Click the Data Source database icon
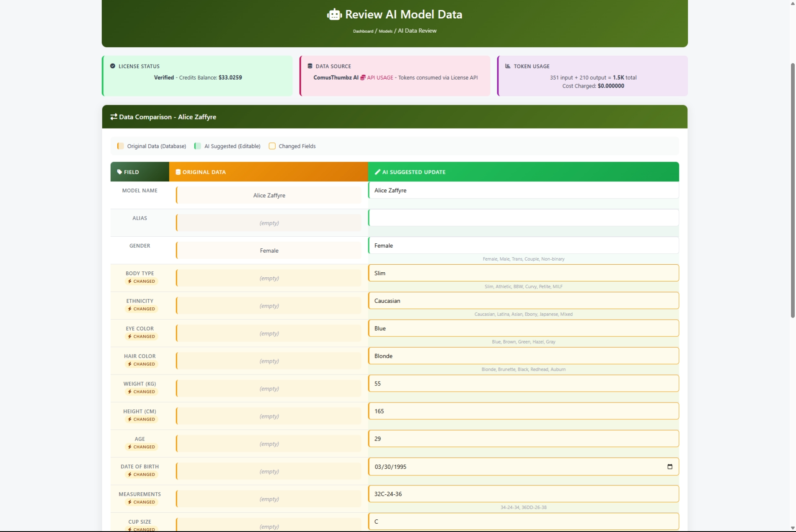This screenshot has width=796, height=532. tap(310, 66)
